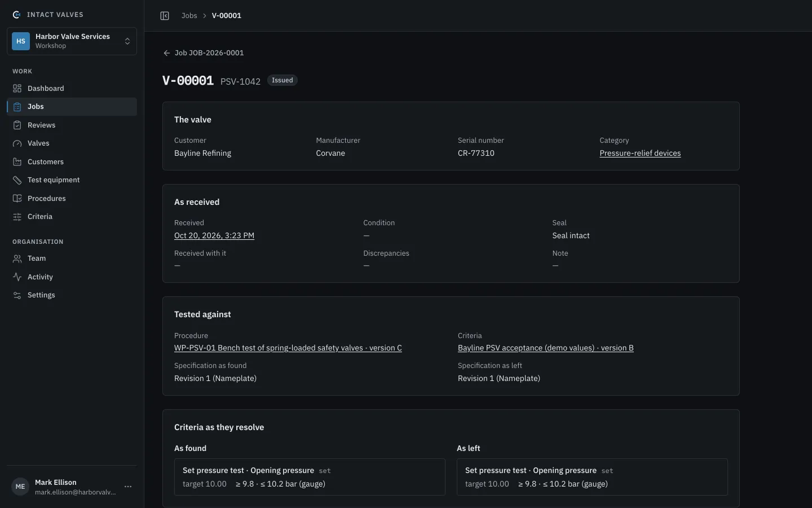Open the Pressure-relief devices category link

click(x=640, y=154)
